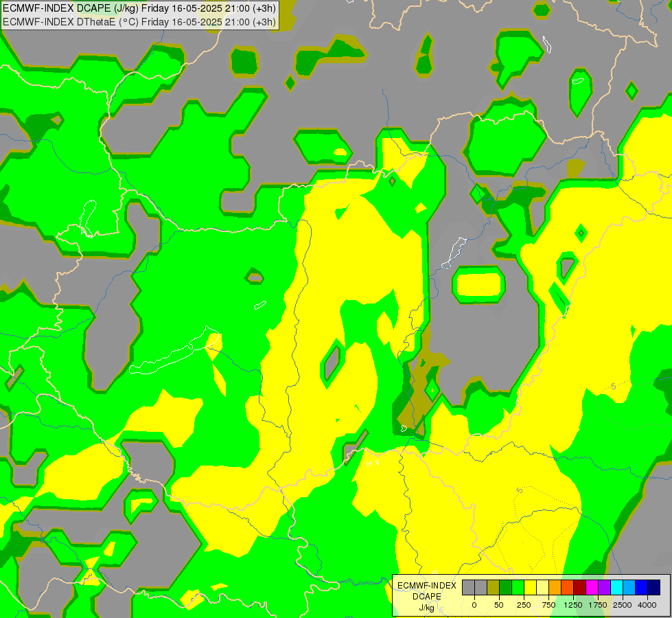Pick the dark red legend swatch

580,587
